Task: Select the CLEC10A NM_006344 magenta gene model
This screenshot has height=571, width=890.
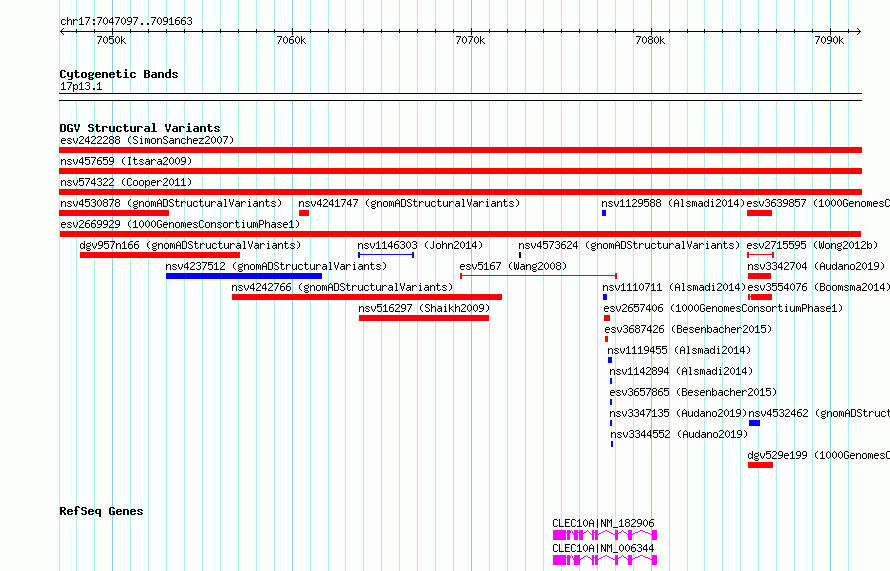Action: [x=605, y=560]
